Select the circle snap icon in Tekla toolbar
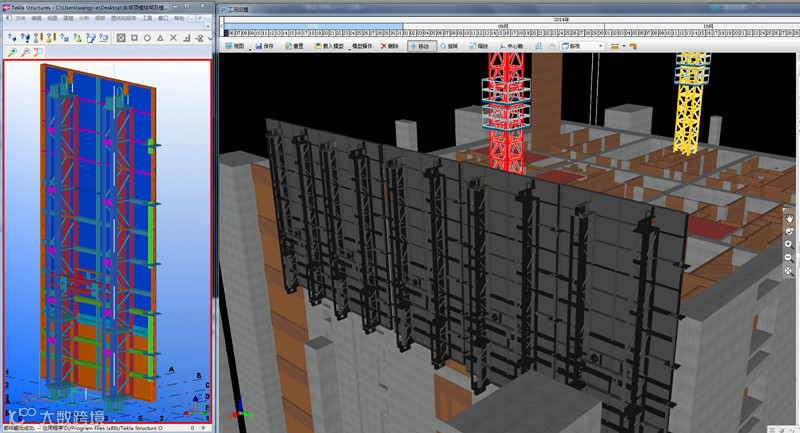Screen dimensions: 800x433 point(147,38)
